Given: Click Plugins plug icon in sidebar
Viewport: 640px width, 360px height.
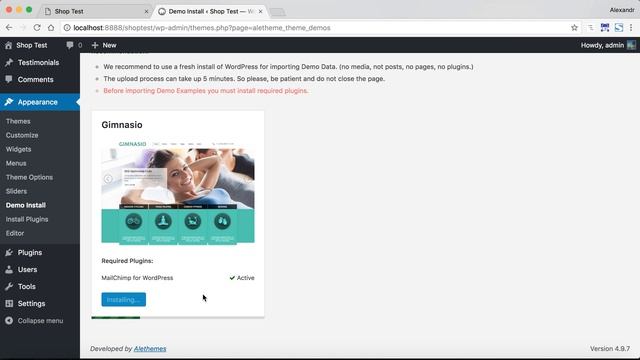Looking at the screenshot, I should 9,253.
